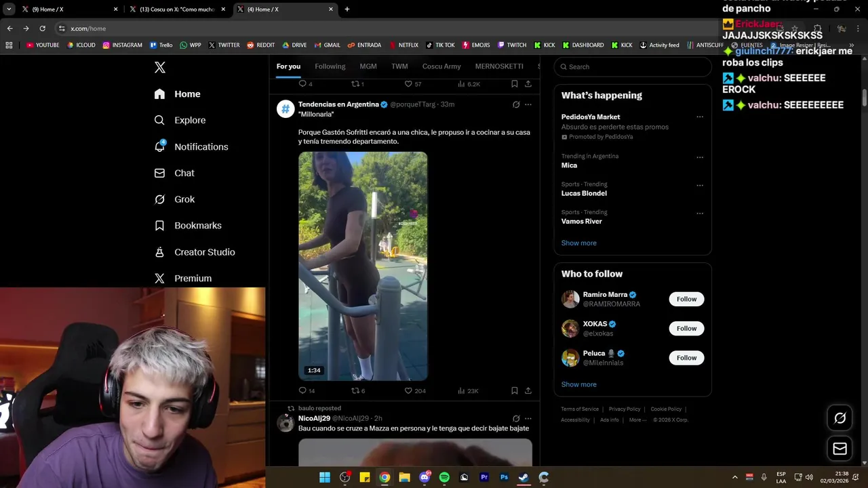Open Premium in the sidebar

[183, 279]
